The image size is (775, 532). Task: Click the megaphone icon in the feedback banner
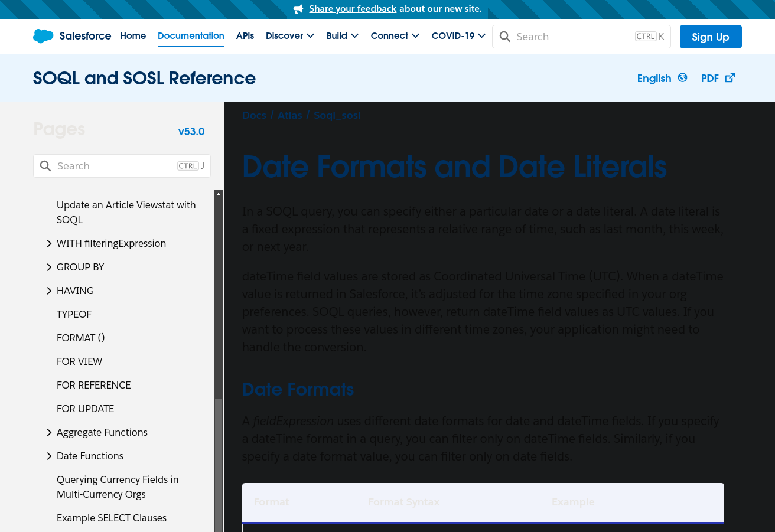point(298,9)
